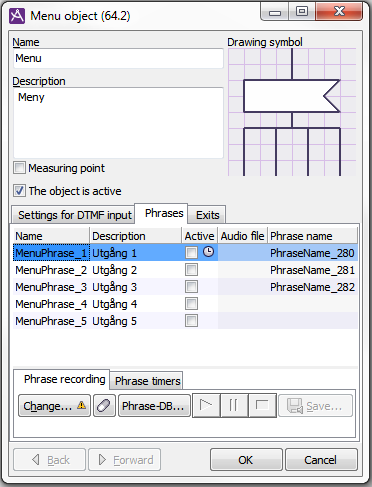This screenshot has width=372, height=487.
Task: Tick the Active checkbox for MenuPhrase_2
Action: [191, 269]
